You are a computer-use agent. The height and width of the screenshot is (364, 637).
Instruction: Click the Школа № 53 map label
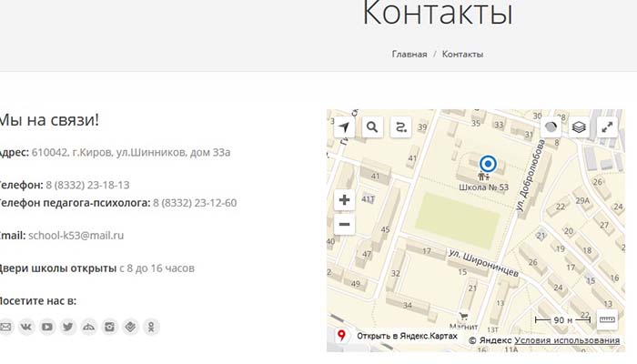point(483,187)
